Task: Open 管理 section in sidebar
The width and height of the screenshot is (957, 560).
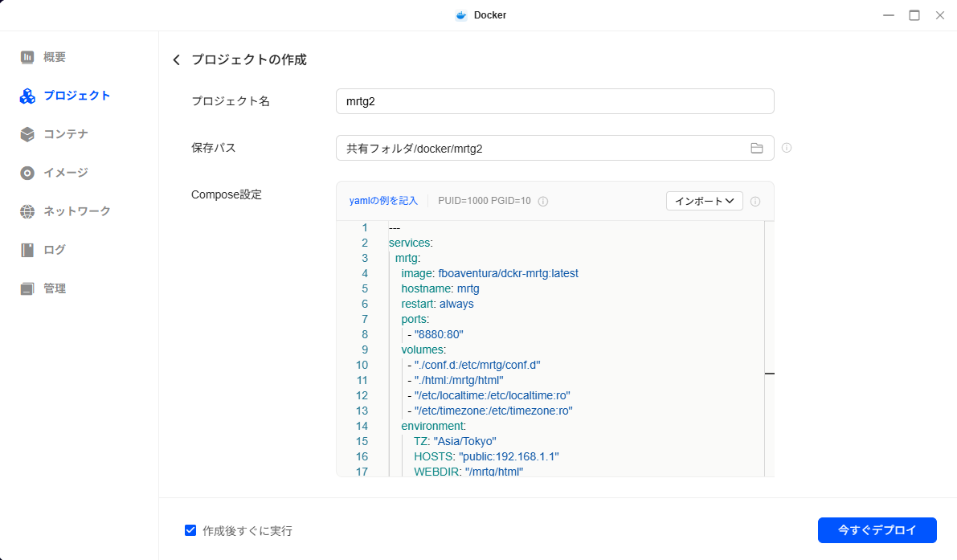Action: (55, 288)
